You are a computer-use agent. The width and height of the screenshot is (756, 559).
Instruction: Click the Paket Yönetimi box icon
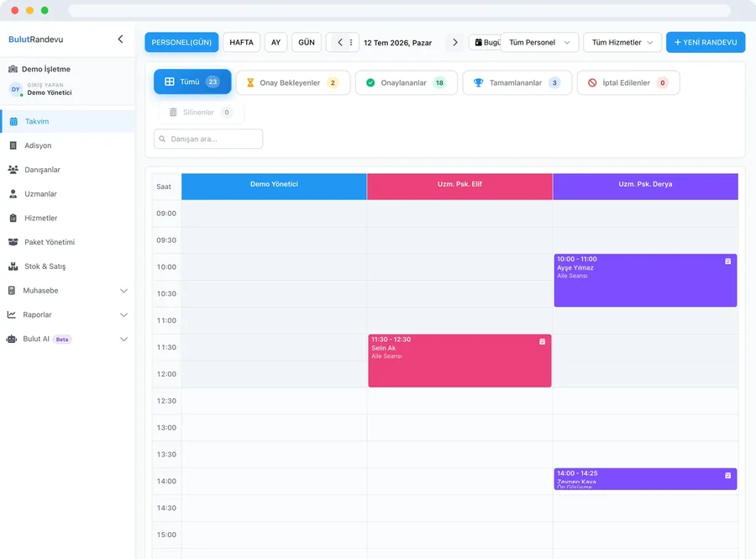point(13,241)
